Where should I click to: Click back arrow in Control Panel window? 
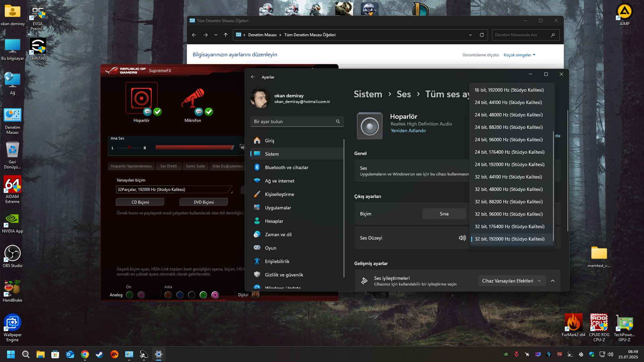[194, 35]
